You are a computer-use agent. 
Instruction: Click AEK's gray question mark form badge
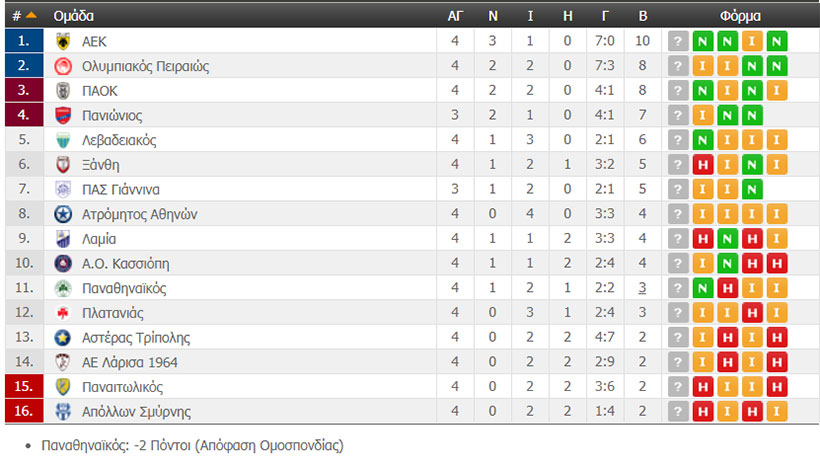pyautogui.click(x=679, y=41)
